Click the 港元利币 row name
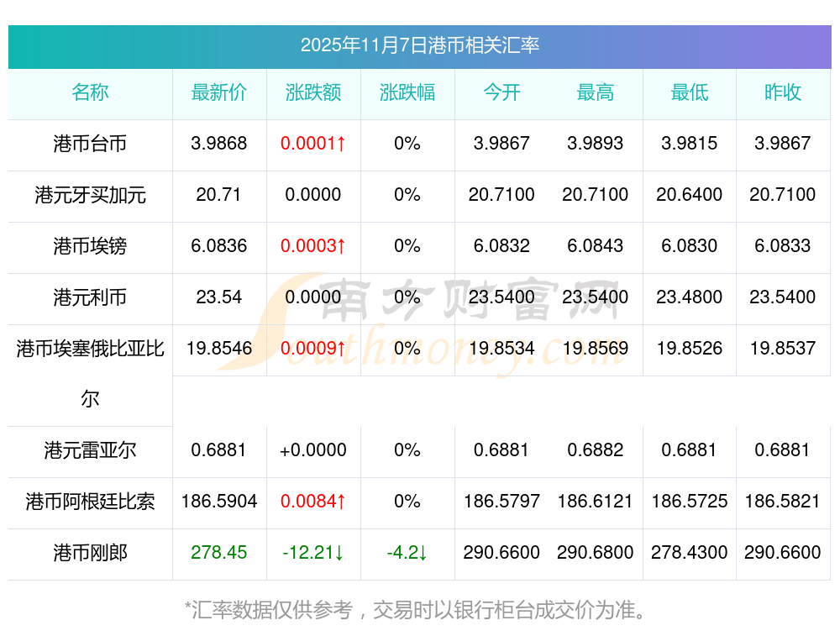The height and width of the screenshot is (636, 840). click(90, 297)
